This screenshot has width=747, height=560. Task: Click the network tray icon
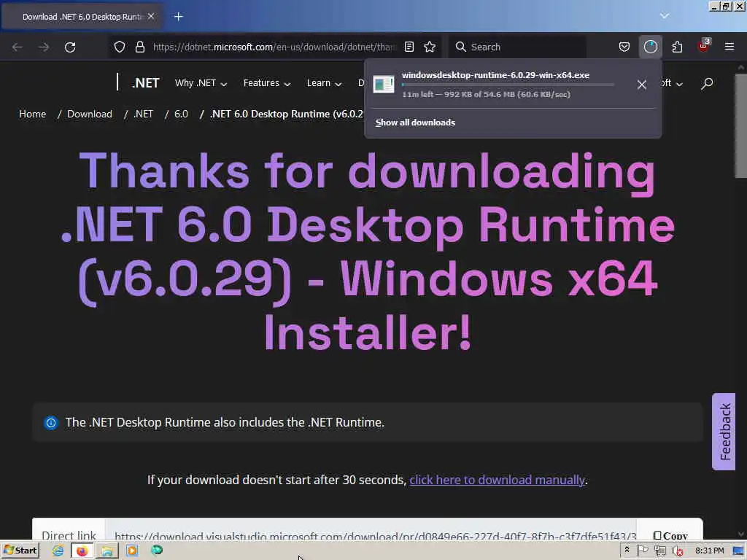tap(659, 551)
